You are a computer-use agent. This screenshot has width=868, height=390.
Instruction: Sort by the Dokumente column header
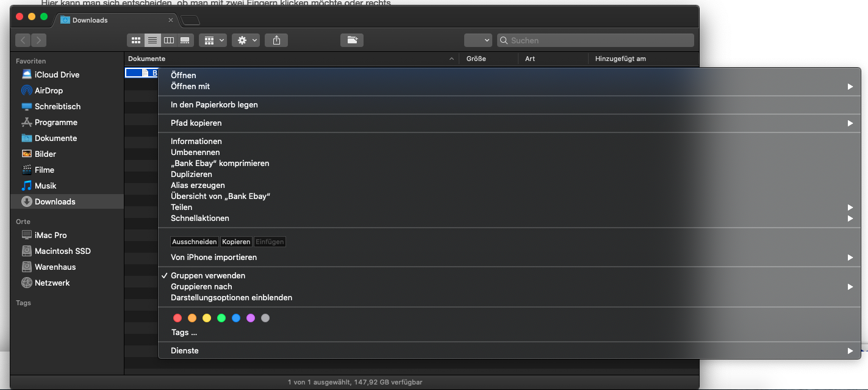click(x=292, y=59)
